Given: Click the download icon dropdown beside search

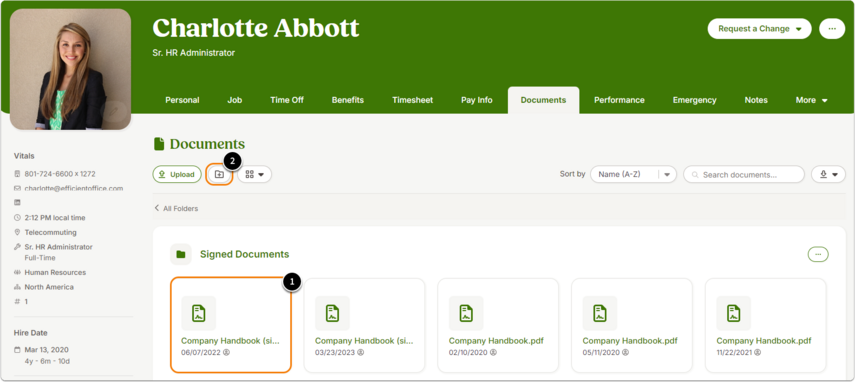Looking at the screenshot, I should tap(828, 174).
